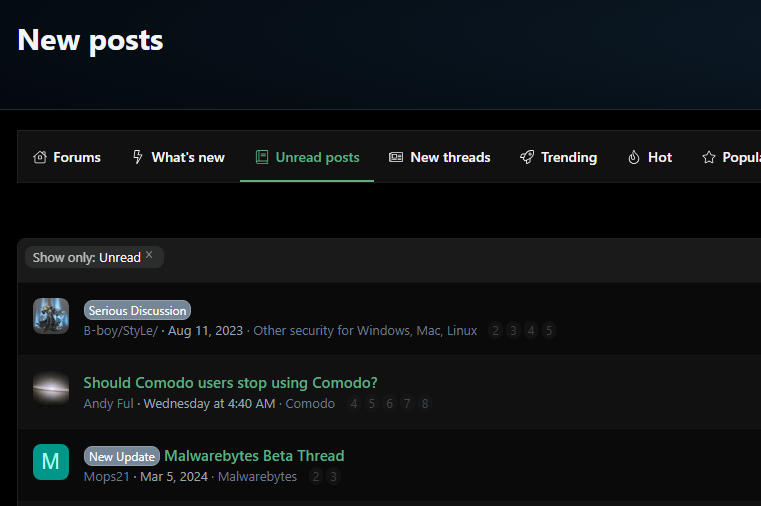761x506 pixels.
Task: Click the New threads newspaper icon
Action: (x=396, y=157)
